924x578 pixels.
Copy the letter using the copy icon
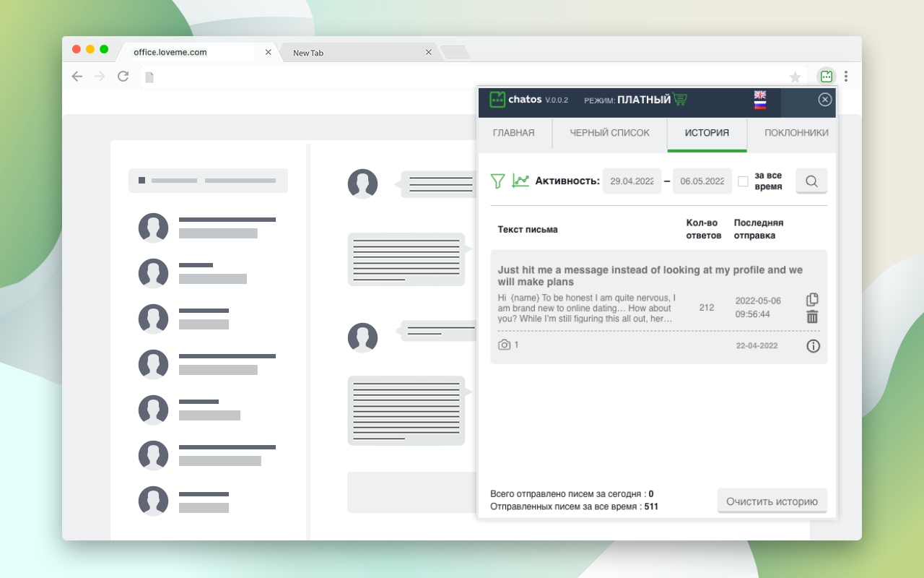coord(812,299)
